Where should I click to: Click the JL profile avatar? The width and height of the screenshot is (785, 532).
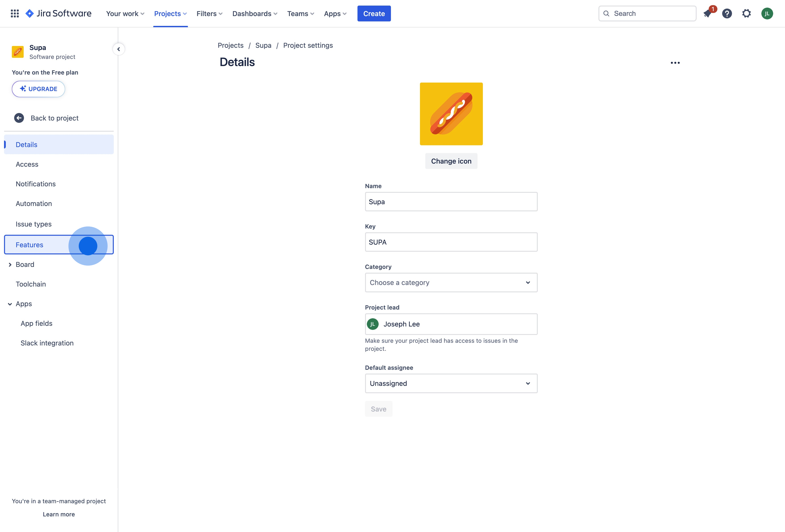(767, 14)
